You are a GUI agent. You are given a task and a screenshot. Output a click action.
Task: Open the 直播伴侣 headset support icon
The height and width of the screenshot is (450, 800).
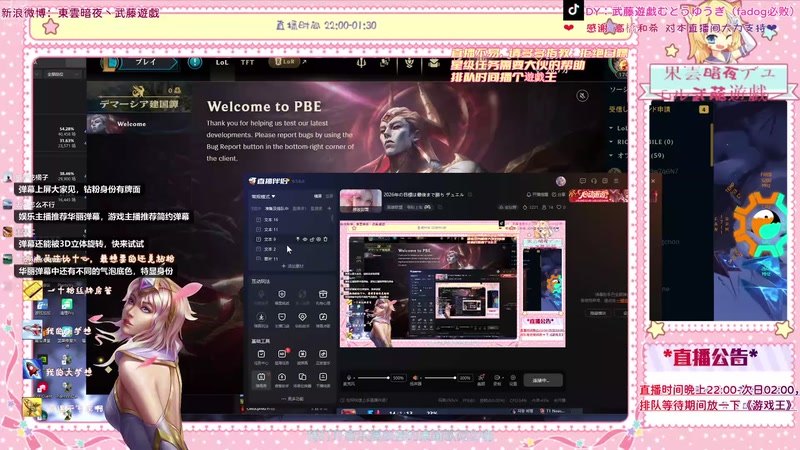pyautogui.click(x=593, y=181)
